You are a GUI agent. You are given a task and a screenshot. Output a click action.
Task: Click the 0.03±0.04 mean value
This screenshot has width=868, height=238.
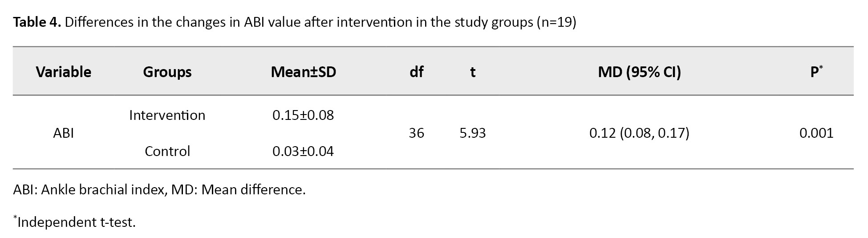pos(303,151)
